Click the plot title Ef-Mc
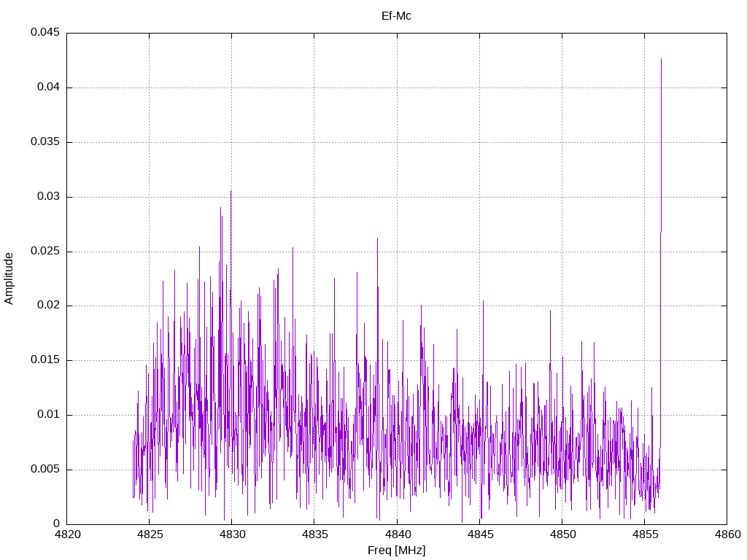747x560 pixels. tap(396, 16)
